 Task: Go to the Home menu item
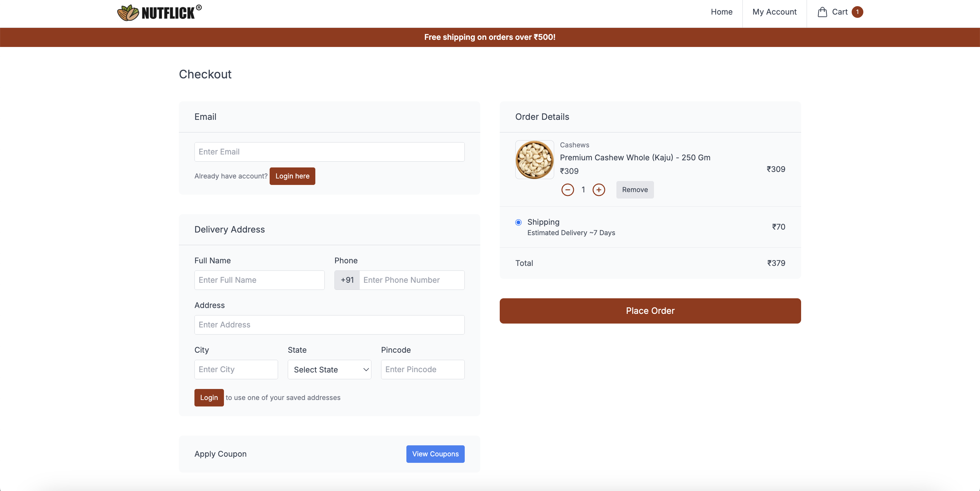pyautogui.click(x=721, y=12)
